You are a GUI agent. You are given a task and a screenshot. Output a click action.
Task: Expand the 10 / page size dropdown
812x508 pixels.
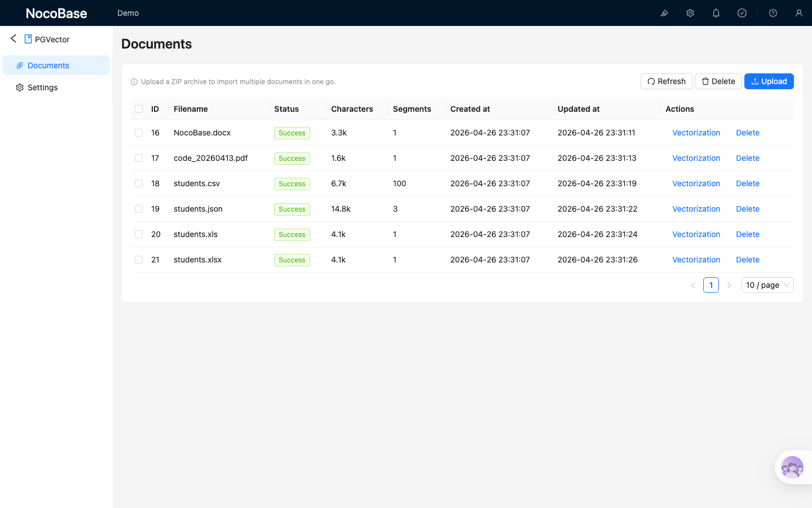coord(767,285)
